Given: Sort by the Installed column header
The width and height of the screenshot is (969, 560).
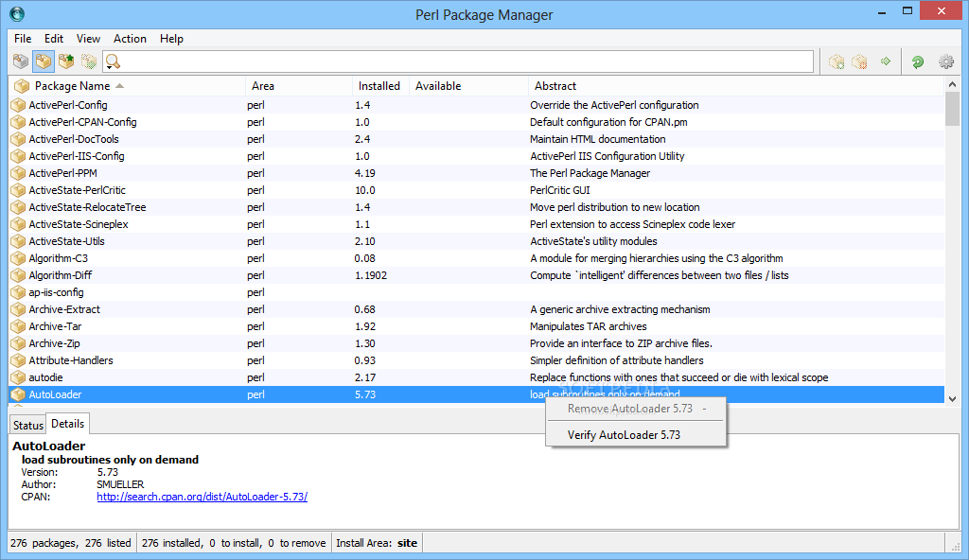Looking at the screenshot, I should coord(381,85).
